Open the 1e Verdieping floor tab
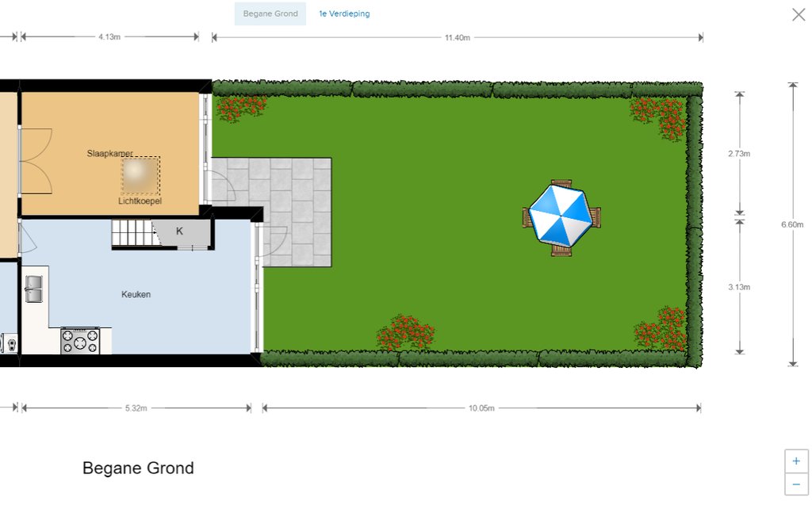The image size is (812, 505). click(344, 14)
